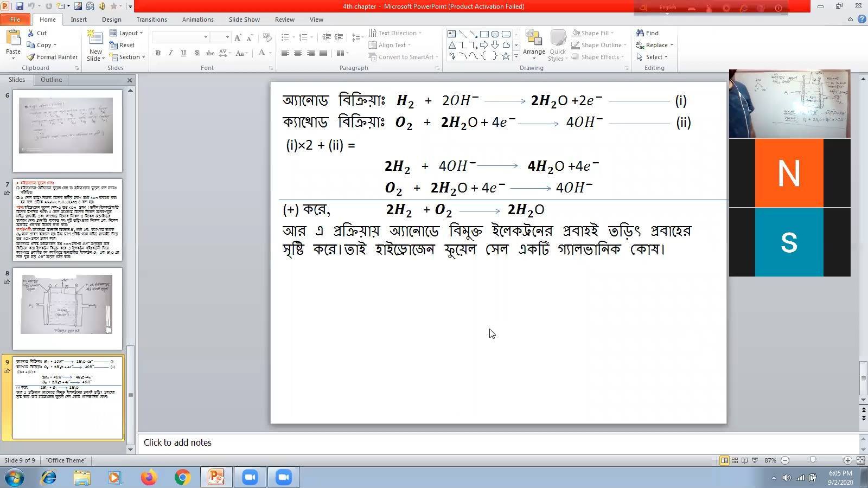
Task: Toggle Italic formatting
Action: click(x=170, y=53)
